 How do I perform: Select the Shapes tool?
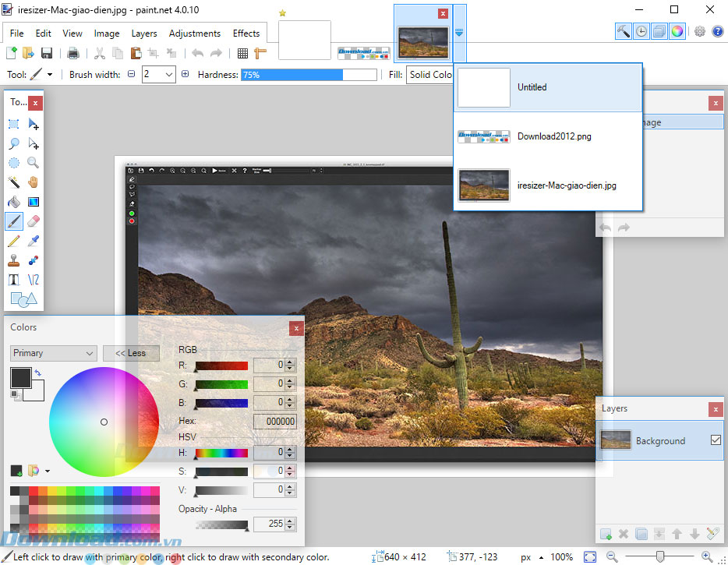(x=23, y=299)
